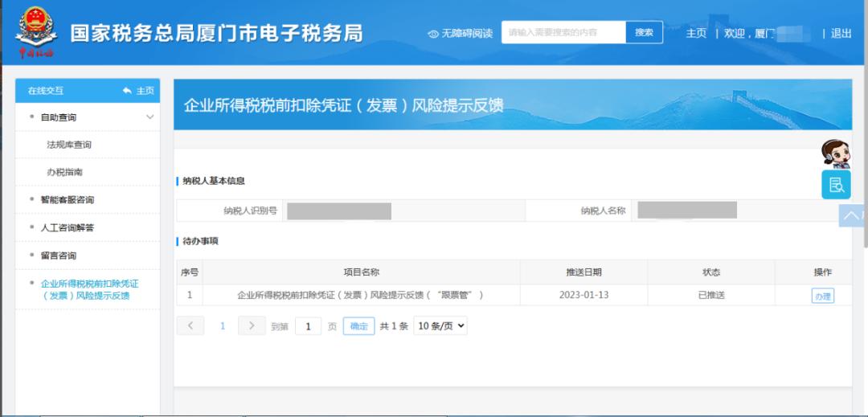
Task: Click the 共 1 条 total count text
Action: 394,326
